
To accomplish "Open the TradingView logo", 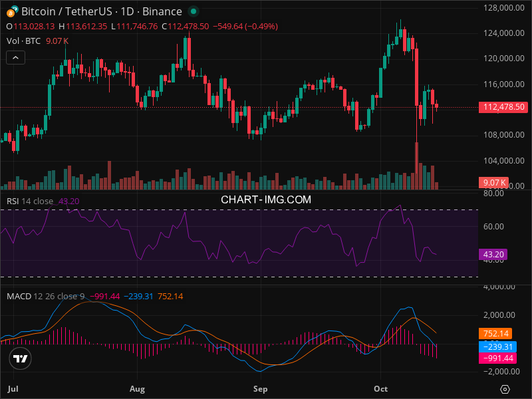I will pos(21,358).
